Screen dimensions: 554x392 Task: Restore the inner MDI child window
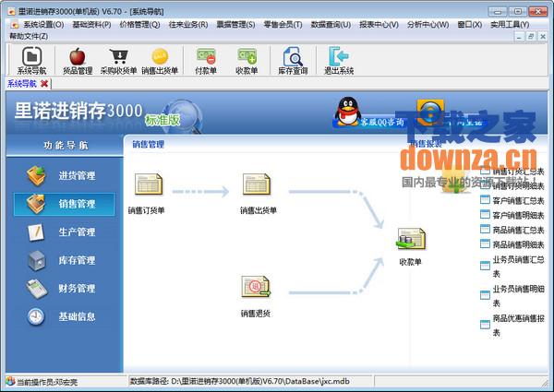tap(531, 36)
